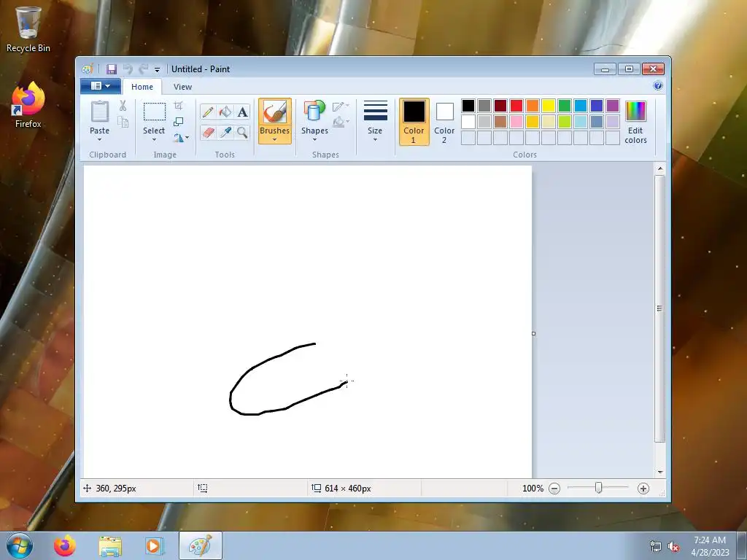The width and height of the screenshot is (747, 560).
Task: Pick the dark red color swatch
Action: coord(500,105)
